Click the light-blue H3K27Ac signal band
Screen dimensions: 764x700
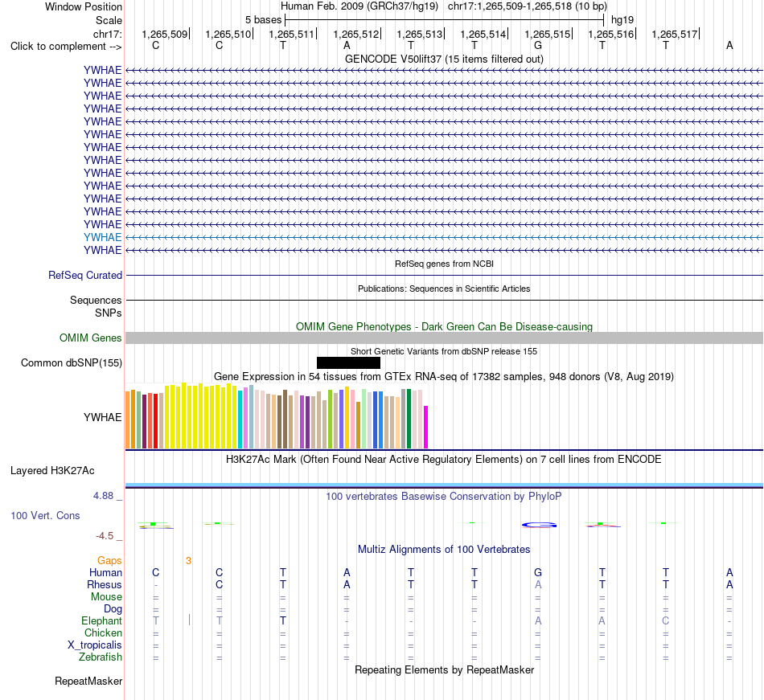[444, 485]
